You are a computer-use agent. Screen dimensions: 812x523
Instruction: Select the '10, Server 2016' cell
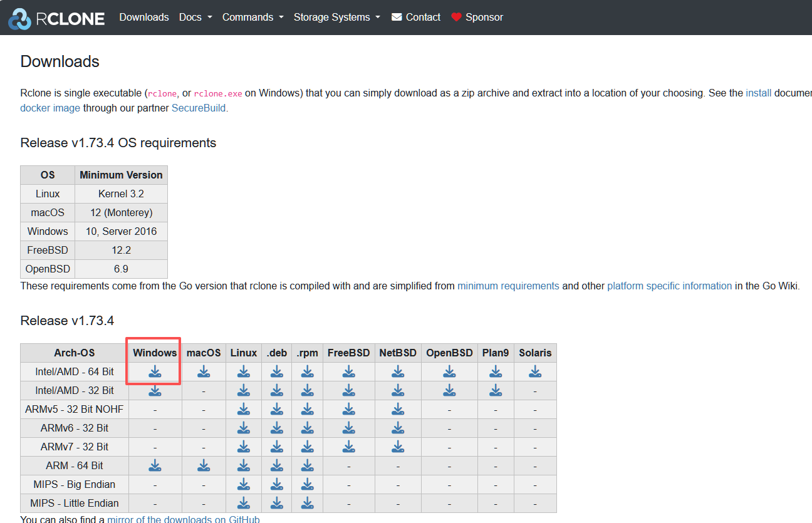pos(122,232)
